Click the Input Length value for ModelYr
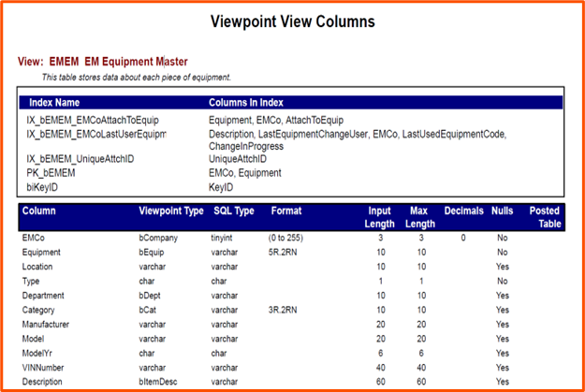The height and width of the screenshot is (392, 585). coord(381,353)
